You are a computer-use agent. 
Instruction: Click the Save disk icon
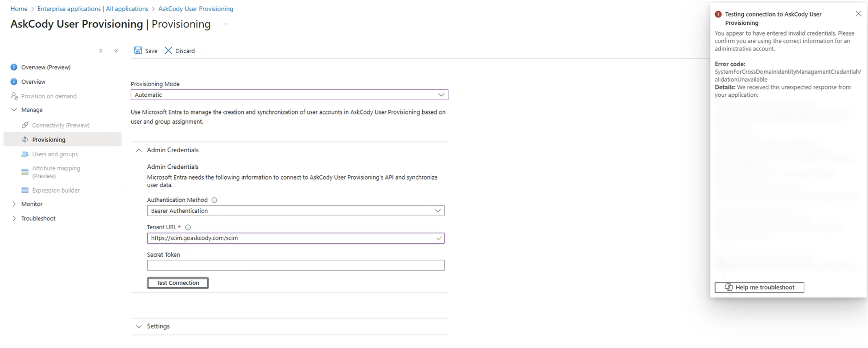click(x=138, y=50)
